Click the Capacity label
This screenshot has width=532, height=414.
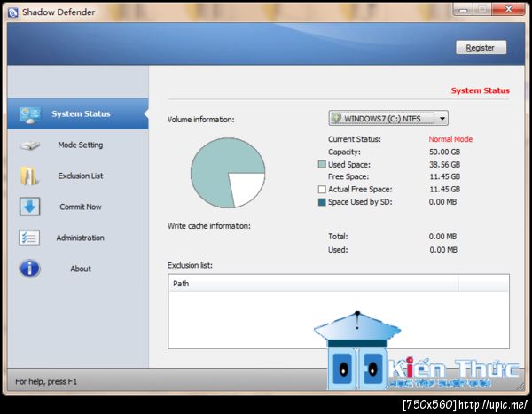pyautogui.click(x=344, y=152)
